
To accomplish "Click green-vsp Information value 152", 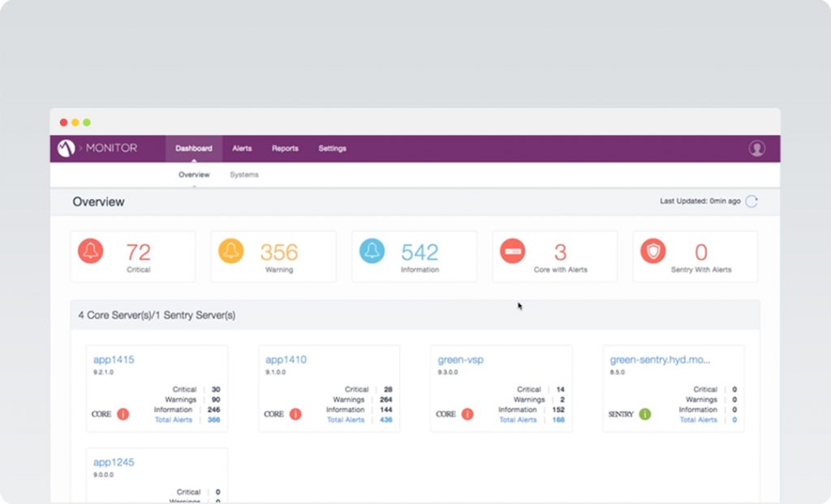I will tap(558, 410).
